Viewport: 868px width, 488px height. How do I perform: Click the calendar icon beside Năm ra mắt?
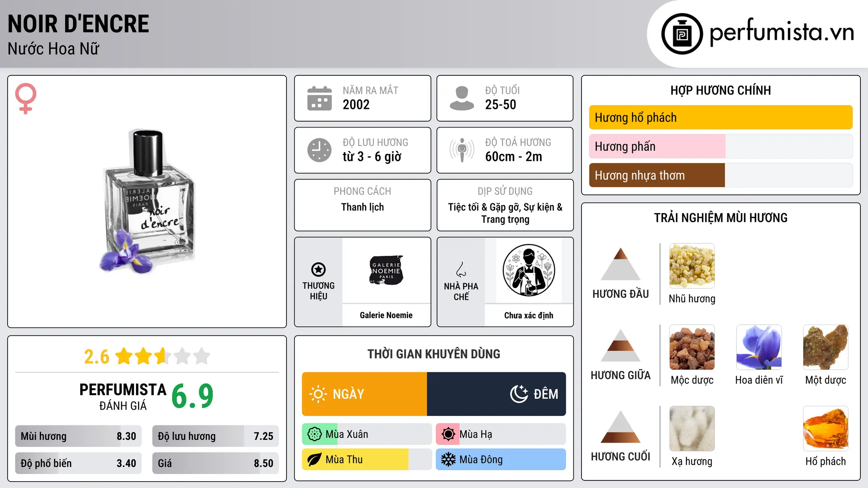[x=320, y=98]
